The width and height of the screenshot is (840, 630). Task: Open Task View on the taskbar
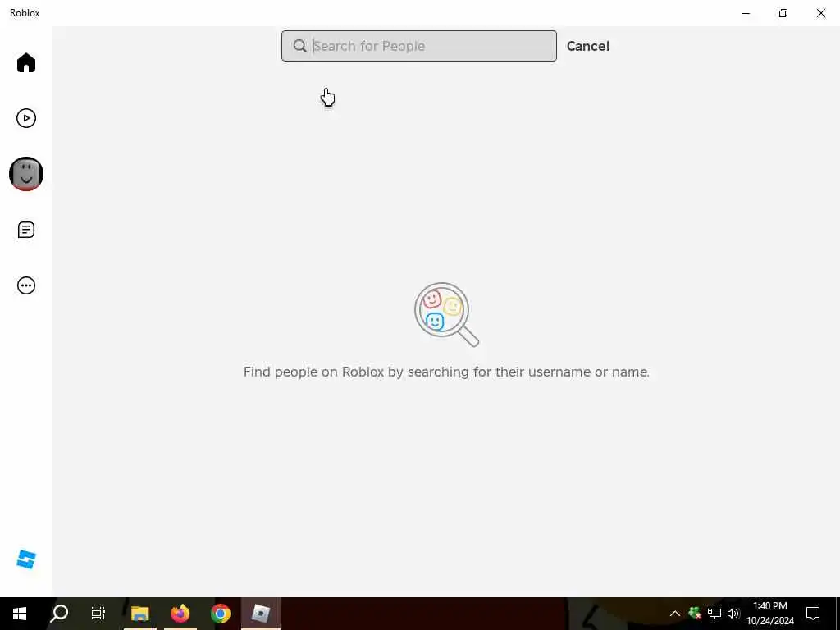click(98, 614)
